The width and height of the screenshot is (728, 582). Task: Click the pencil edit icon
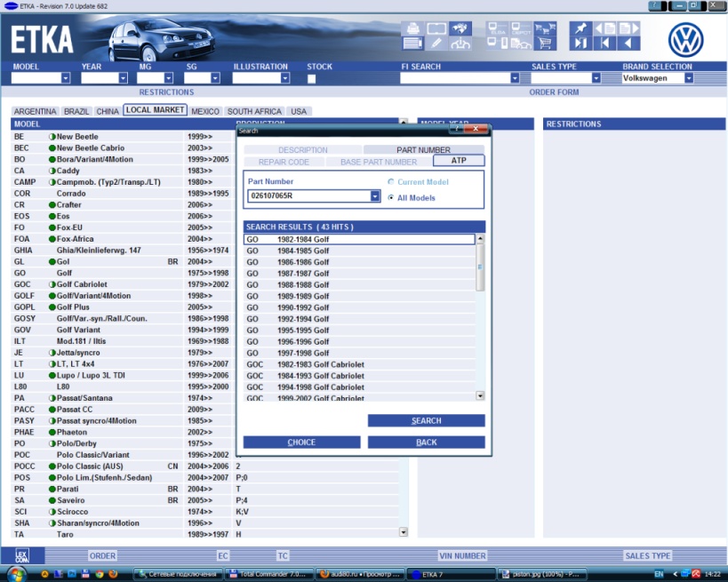[x=436, y=44]
